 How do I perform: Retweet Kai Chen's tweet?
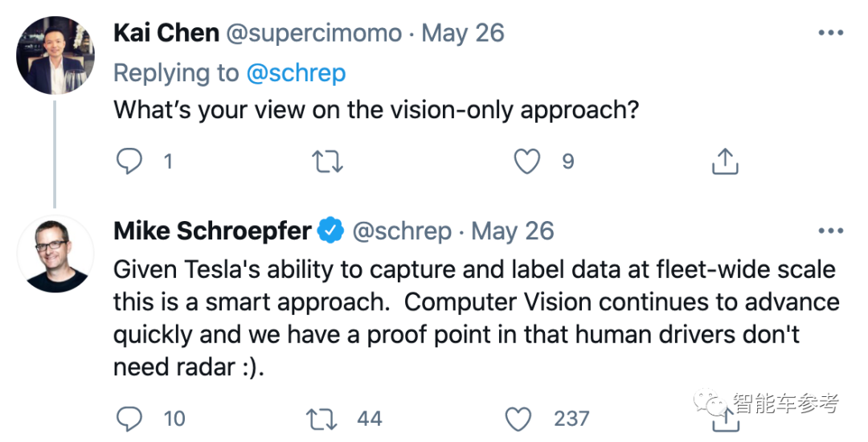pyautogui.click(x=327, y=162)
